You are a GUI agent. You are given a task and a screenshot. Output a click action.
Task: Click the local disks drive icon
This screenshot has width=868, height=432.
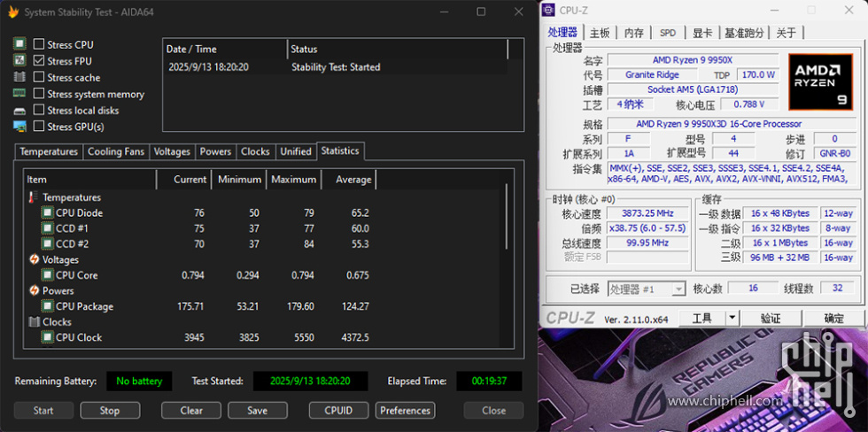[x=19, y=111]
